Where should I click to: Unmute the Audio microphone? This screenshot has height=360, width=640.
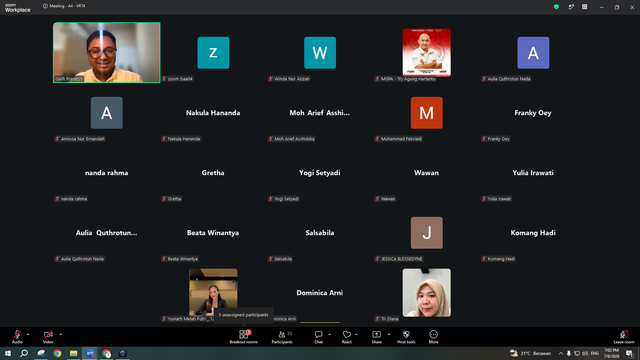point(17,337)
